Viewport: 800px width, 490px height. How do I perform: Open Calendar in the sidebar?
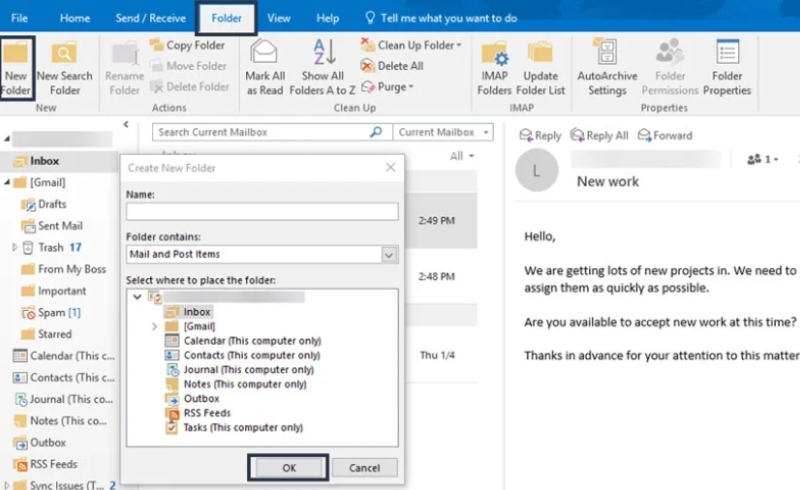coord(64,356)
